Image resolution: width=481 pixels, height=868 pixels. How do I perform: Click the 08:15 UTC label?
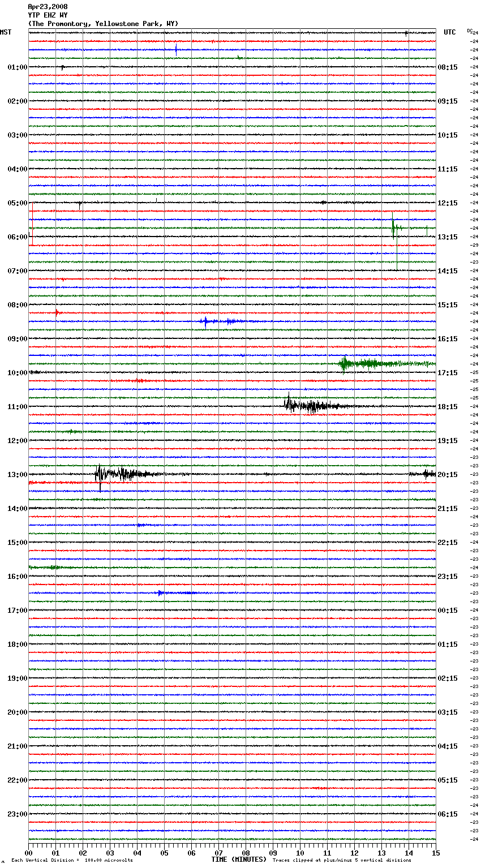coord(448,67)
